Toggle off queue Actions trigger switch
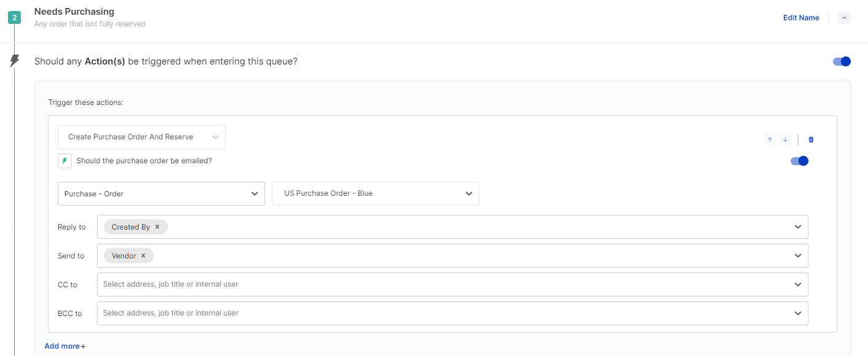 pos(842,61)
